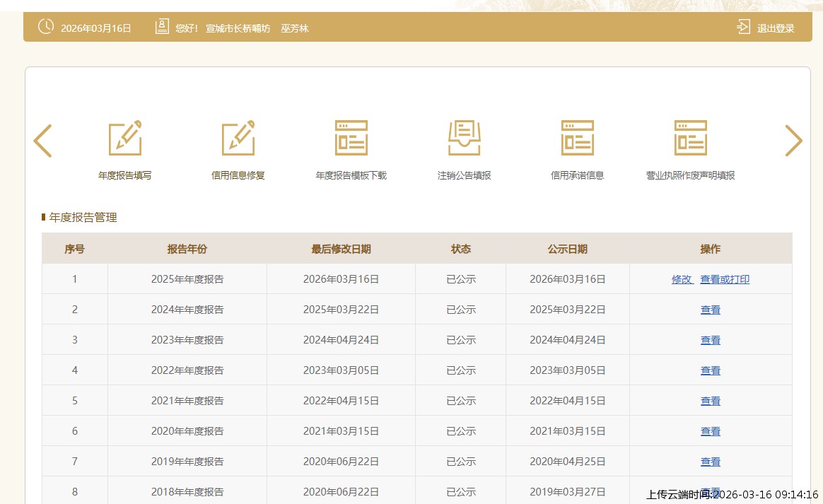823x504 pixels.
Task: Select the 信用承诺信息 icon
Action: pyautogui.click(x=578, y=138)
